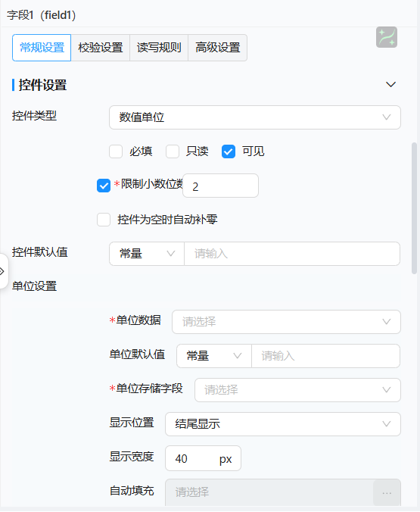This screenshot has height=512, width=420.
Task: Click the vertical scrollbar thumb on right
Action: 414,208
